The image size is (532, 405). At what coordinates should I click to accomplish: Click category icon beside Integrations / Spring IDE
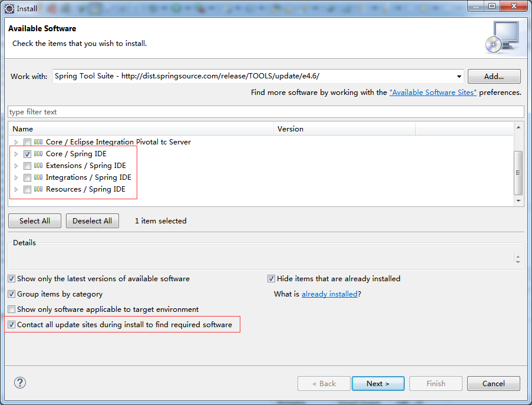(38, 177)
